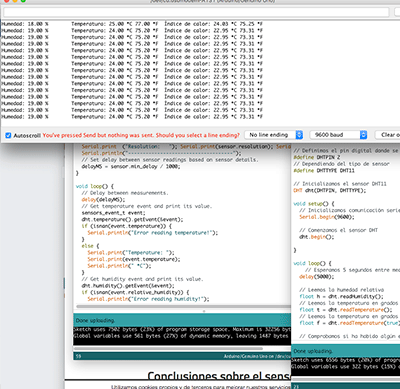Click the '#define DHTTYPE DHT11' line
400x389 pixels.
[324, 171]
